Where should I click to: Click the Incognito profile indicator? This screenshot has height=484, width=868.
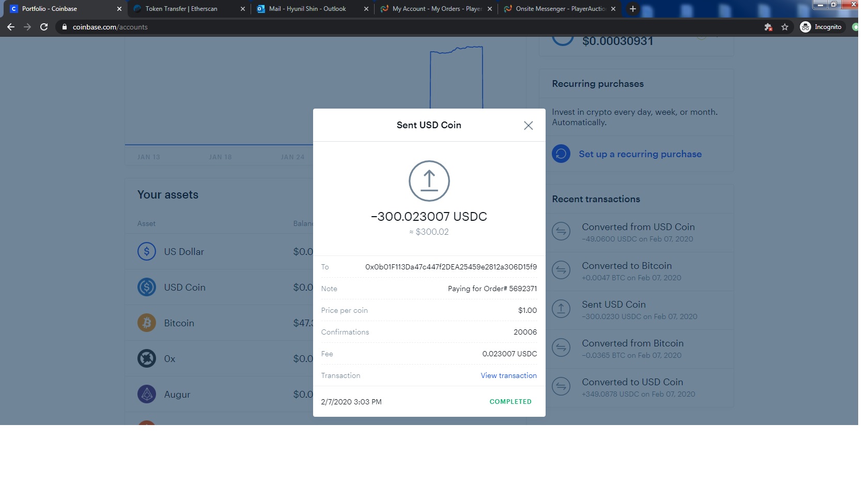(x=821, y=27)
